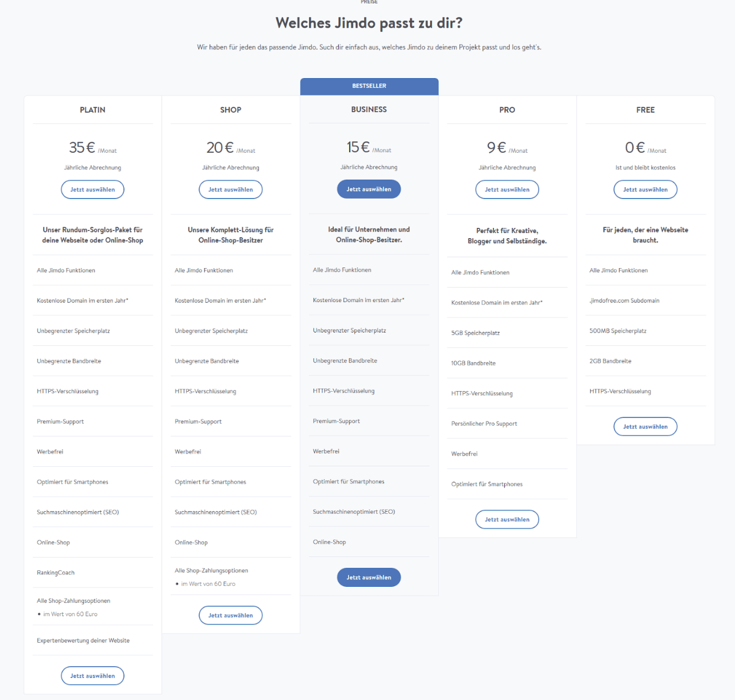Click 'Werbefrei' in PRO column
The image size is (735, 700).
465,454
